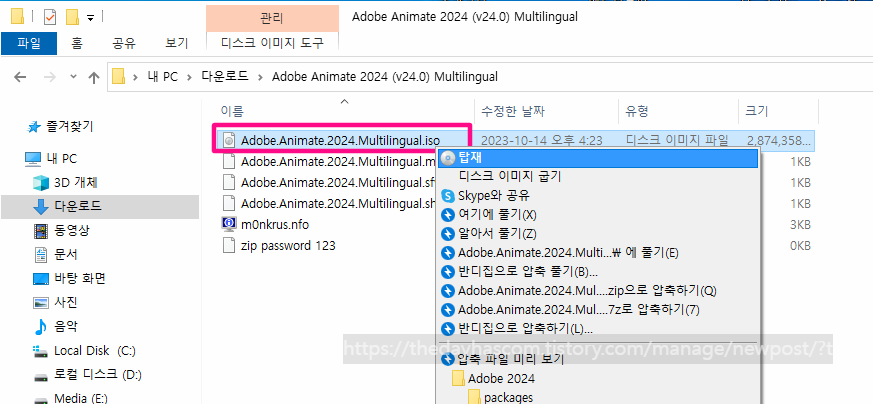Screen dimensions: 873x404
Task: Click 다운로드 in address breadcrumb
Action: coord(225,77)
